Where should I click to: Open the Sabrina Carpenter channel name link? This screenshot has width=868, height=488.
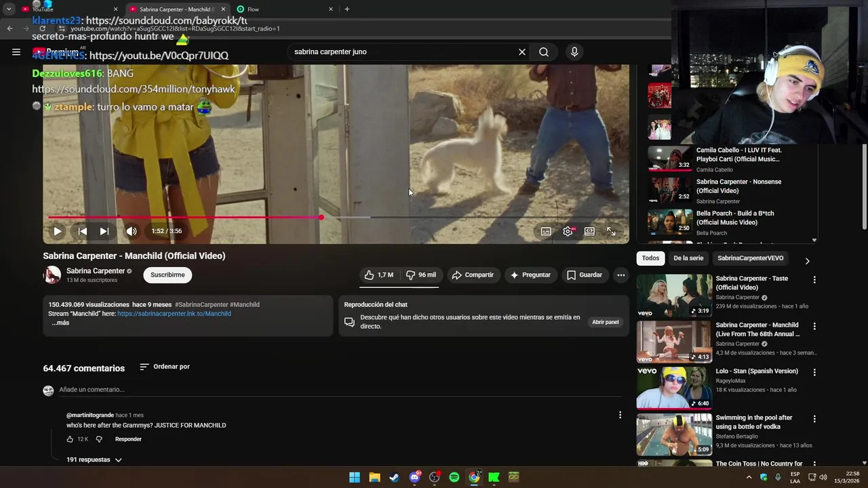click(96, 270)
